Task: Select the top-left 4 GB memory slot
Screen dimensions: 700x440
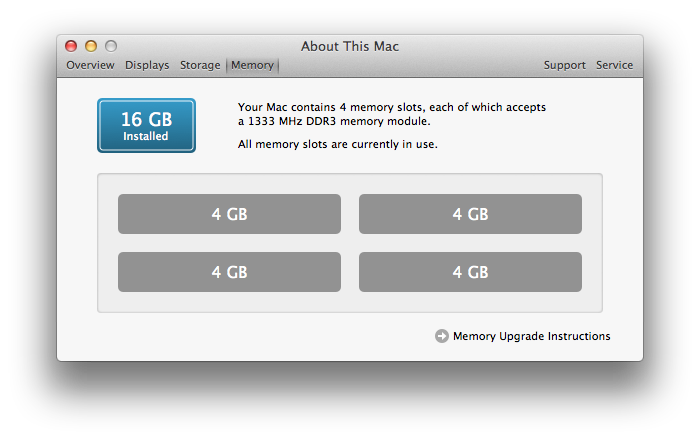Action: (229, 214)
